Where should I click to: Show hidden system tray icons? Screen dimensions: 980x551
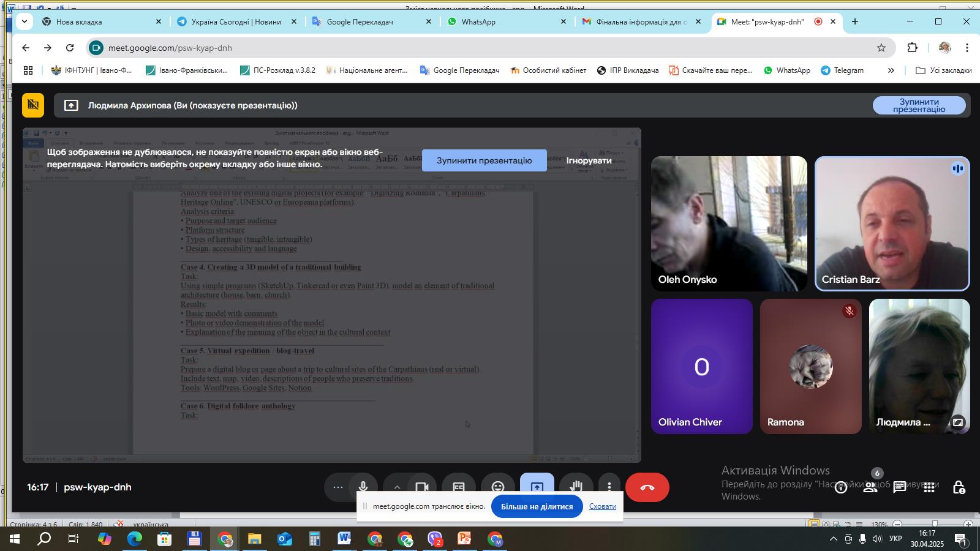coord(833,539)
